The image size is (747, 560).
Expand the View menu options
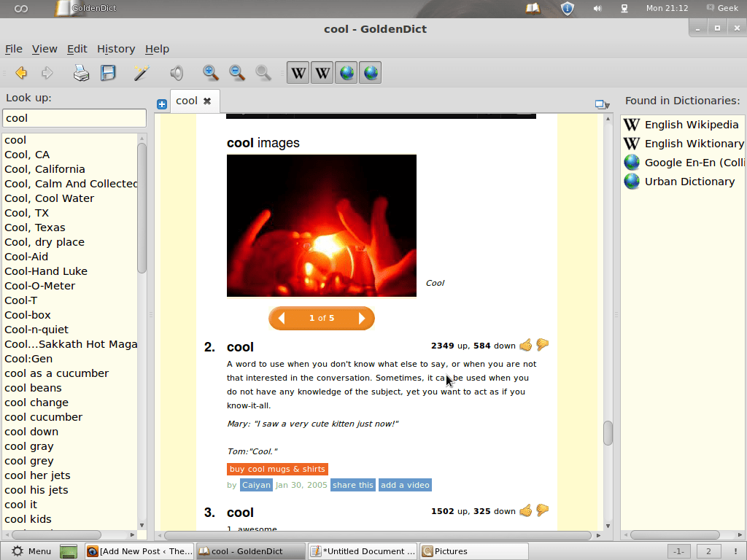[44, 49]
